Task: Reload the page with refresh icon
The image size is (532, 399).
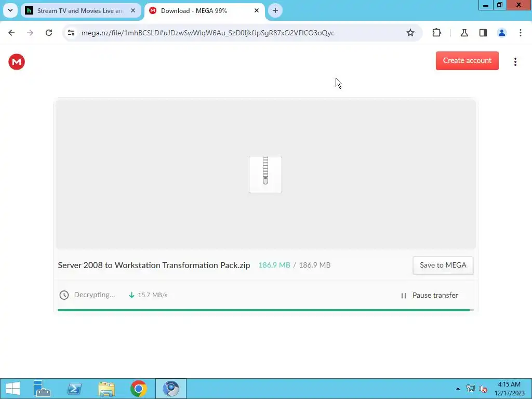Action: click(x=49, y=33)
